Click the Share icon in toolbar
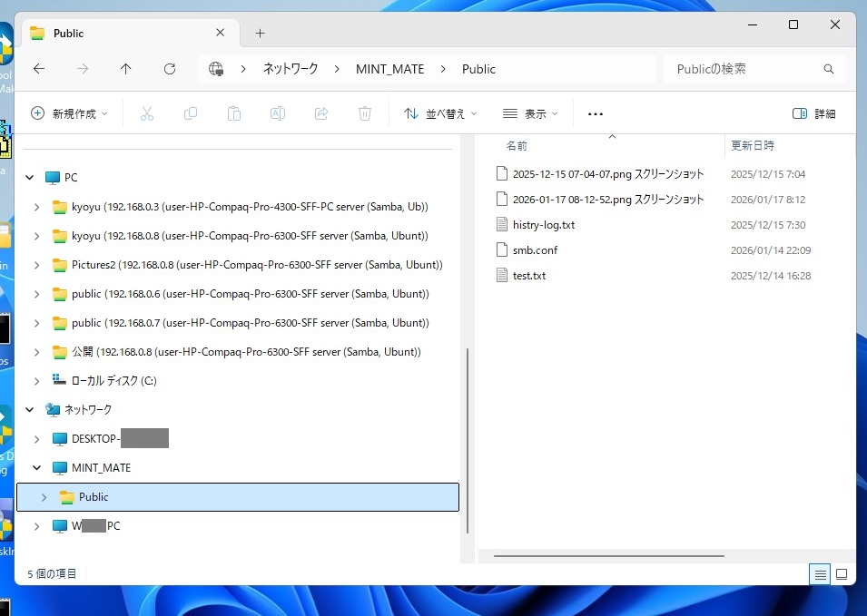The width and height of the screenshot is (867, 616). pos(320,113)
